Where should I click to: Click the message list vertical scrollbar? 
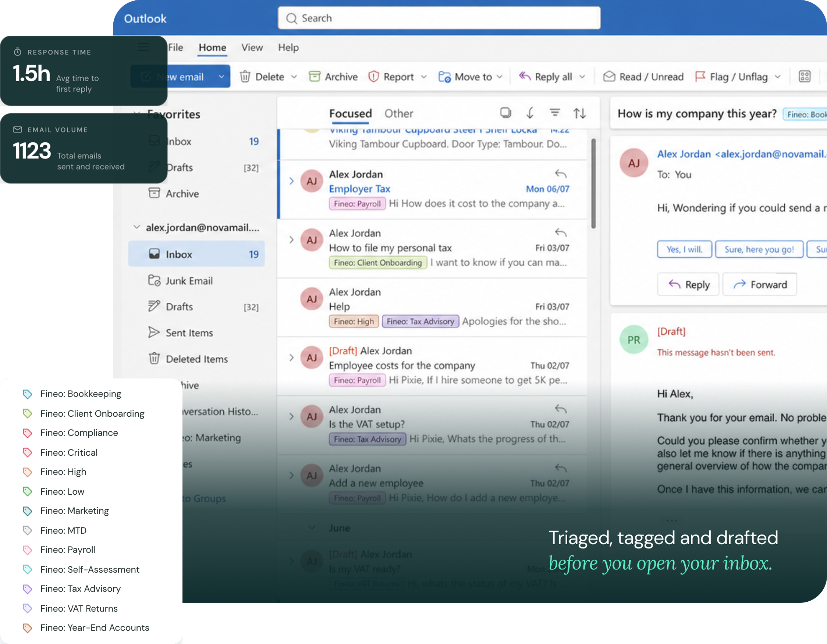click(593, 184)
